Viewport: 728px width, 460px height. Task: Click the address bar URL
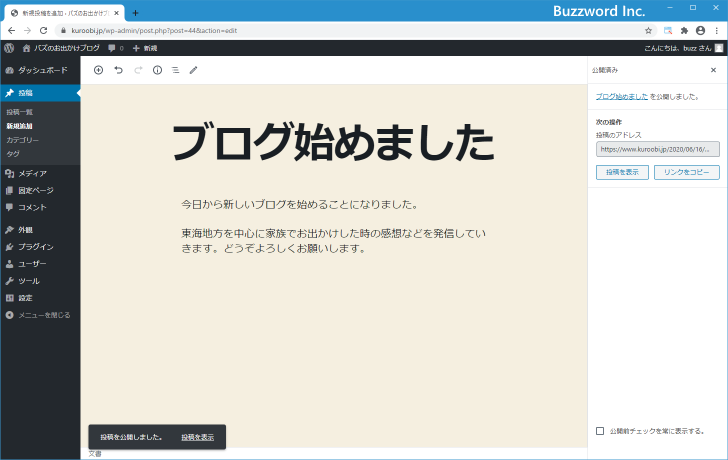pos(154,31)
